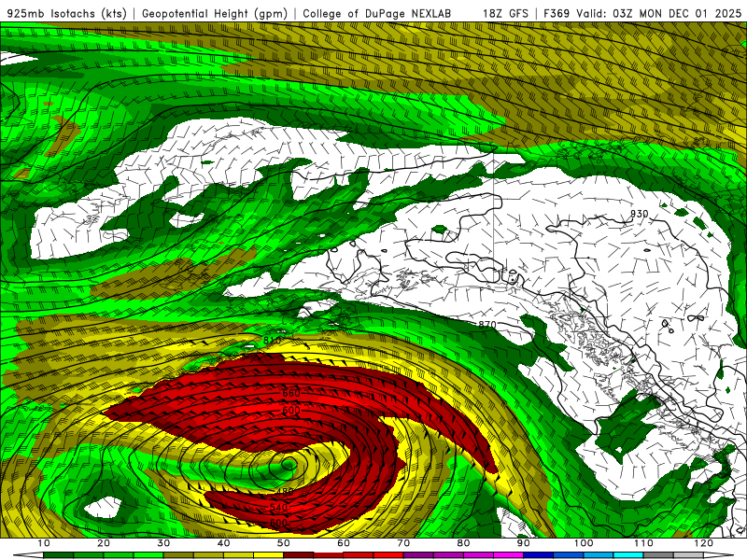Pick the cyan 105–110 kt legend swatch
This screenshot has height=560, width=747.
point(628,555)
